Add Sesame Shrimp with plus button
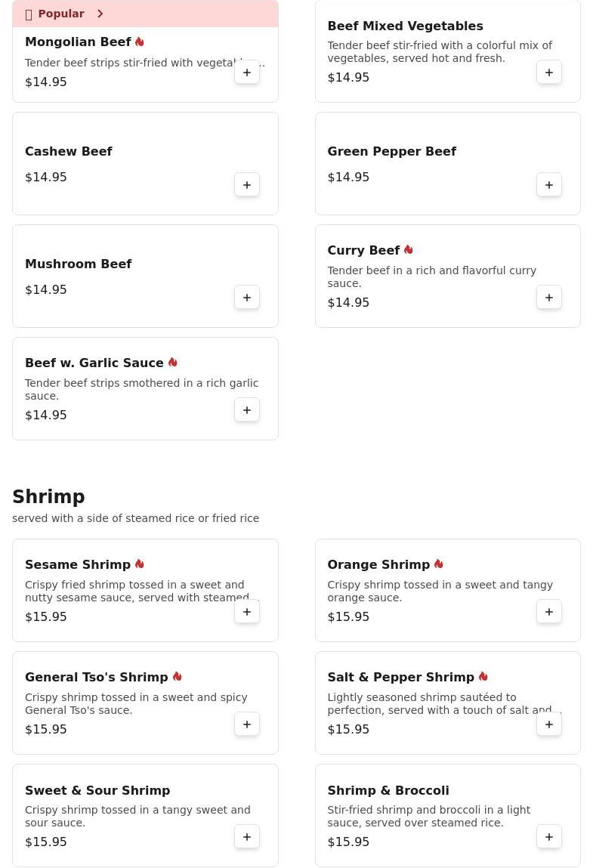593x868 pixels. 247,612
